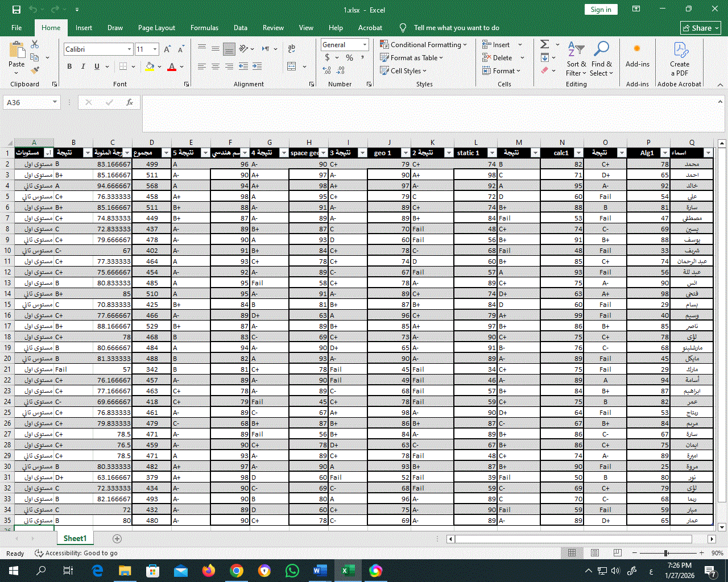The image size is (728, 582).
Task: Click the Align Left icon
Action: 202,66
